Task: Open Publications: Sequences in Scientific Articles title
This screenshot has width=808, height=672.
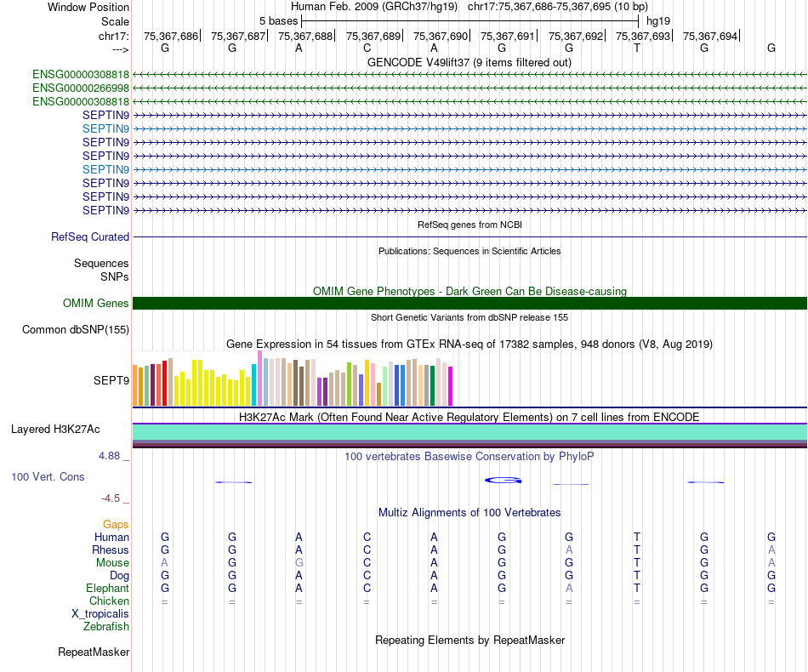Action: coord(469,251)
